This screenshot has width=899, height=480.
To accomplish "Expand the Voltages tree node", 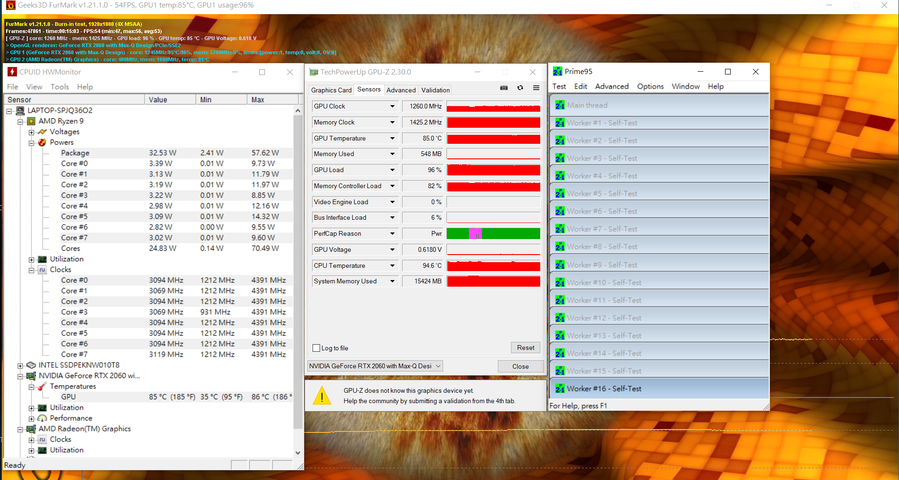I will 31,132.
